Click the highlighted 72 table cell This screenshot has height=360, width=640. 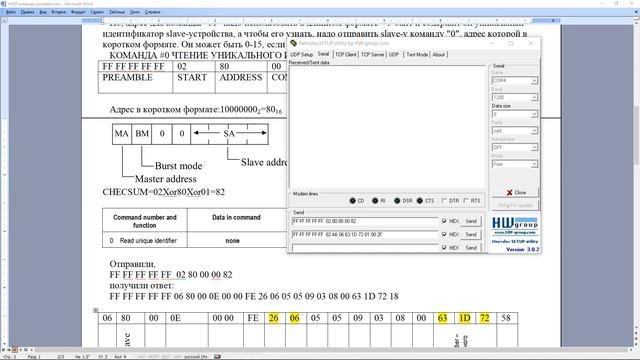[x=485, y=318]
